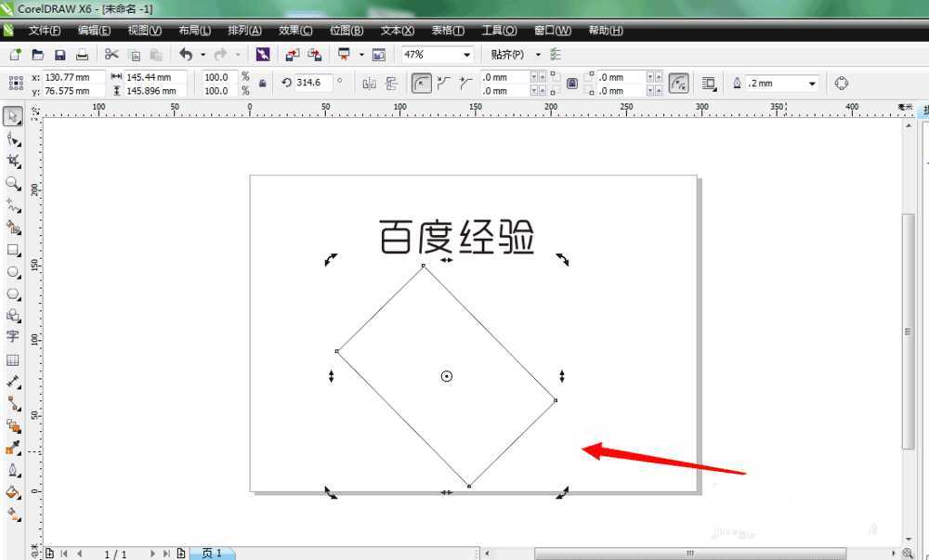The height and width of the screenshot is (560, 929).
Task: Switch to the 页1 page tab
Action: (x=212, y=553)
